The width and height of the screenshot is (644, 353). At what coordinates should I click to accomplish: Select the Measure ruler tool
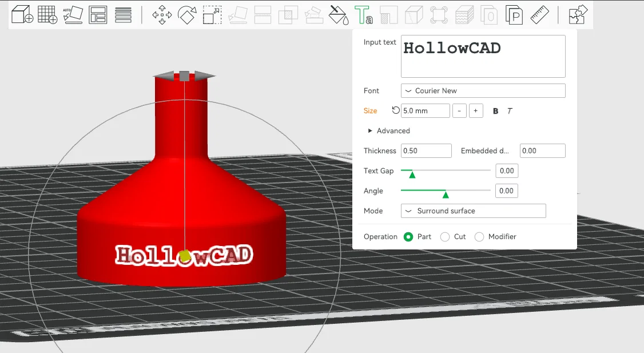[x=540, y=15]
